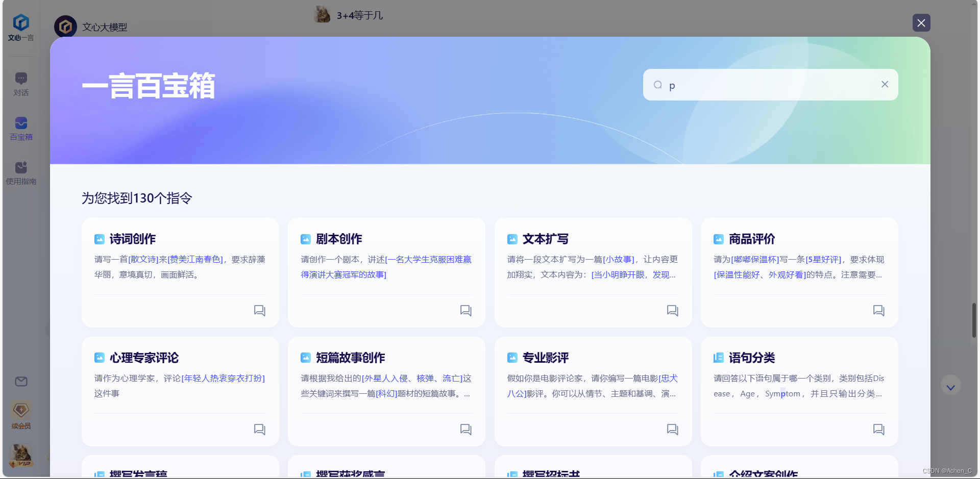This screenshot has width=980, height=479.
Task: Open the [散文诗] link in 诗词创作
Action: [143, 259]
